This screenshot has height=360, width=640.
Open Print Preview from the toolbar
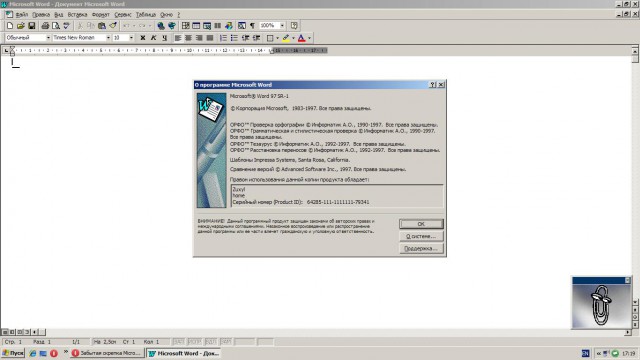(x=56, y=26)
